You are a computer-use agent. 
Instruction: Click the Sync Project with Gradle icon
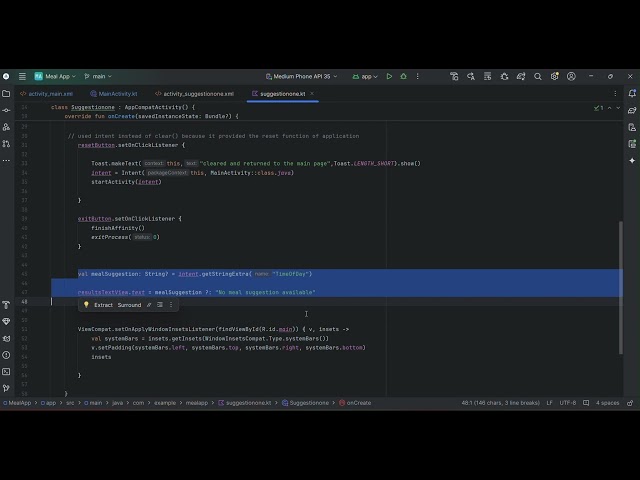521,76
